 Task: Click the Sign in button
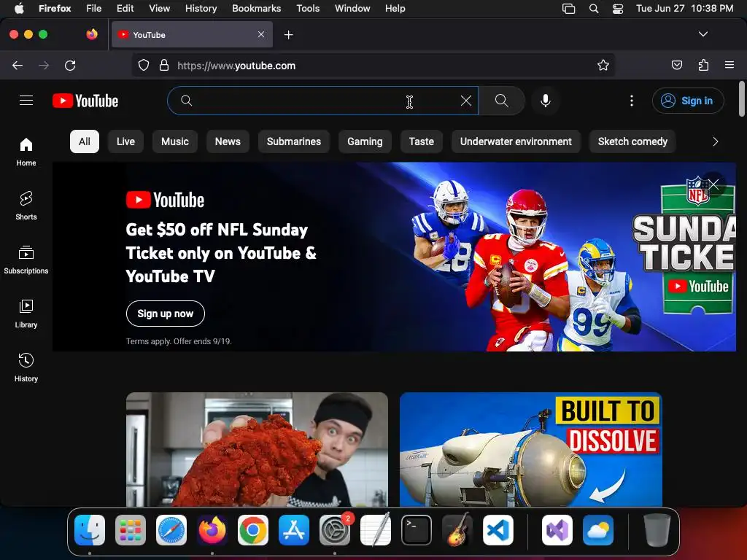pyautogui.click(x=688, y=101)
